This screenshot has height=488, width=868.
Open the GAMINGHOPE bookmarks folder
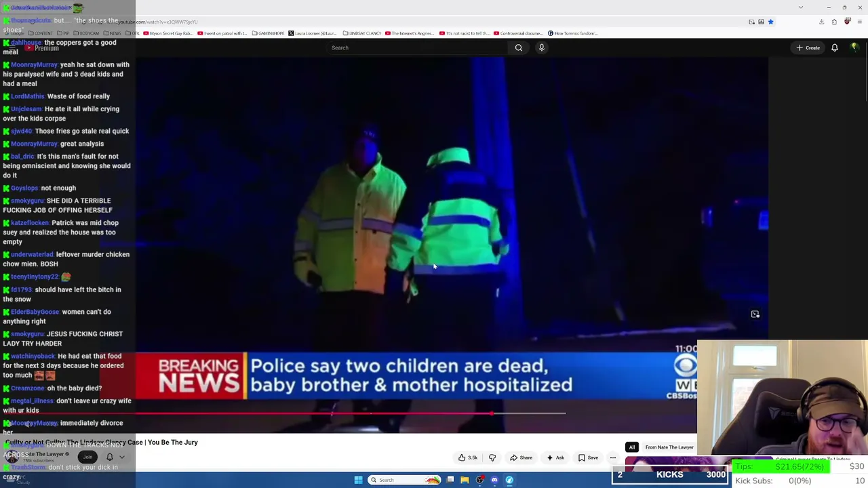click(269, 33)
